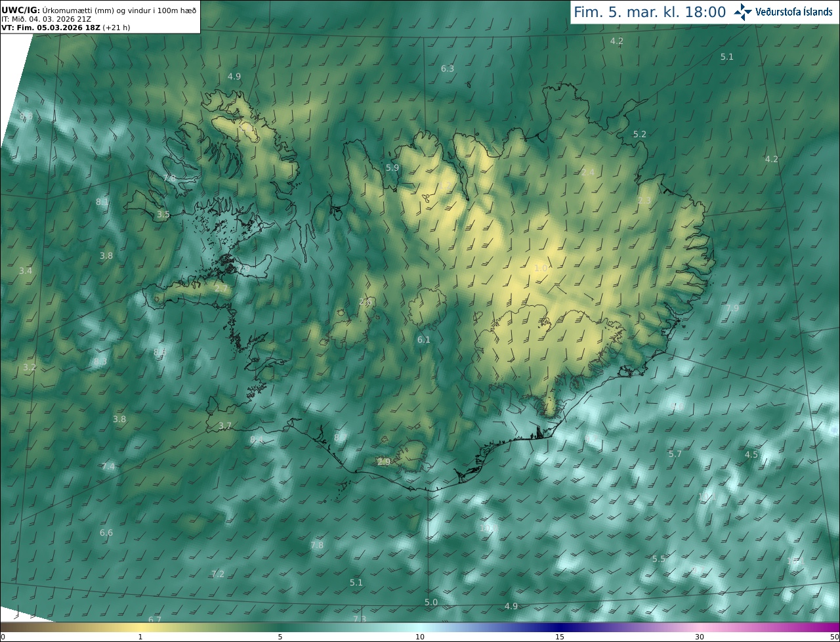
Task: Click the '1.0' value in central Iceland
Action: point(541,268)
